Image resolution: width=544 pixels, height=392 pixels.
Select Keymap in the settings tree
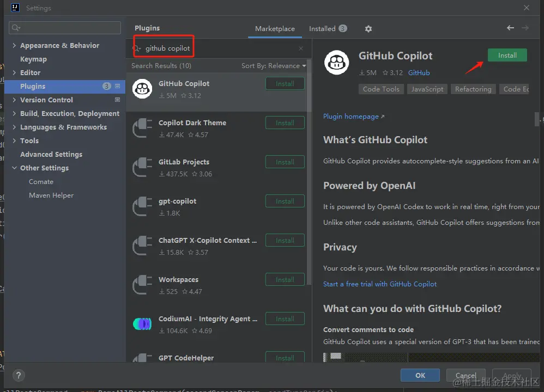tap(33, 59)
